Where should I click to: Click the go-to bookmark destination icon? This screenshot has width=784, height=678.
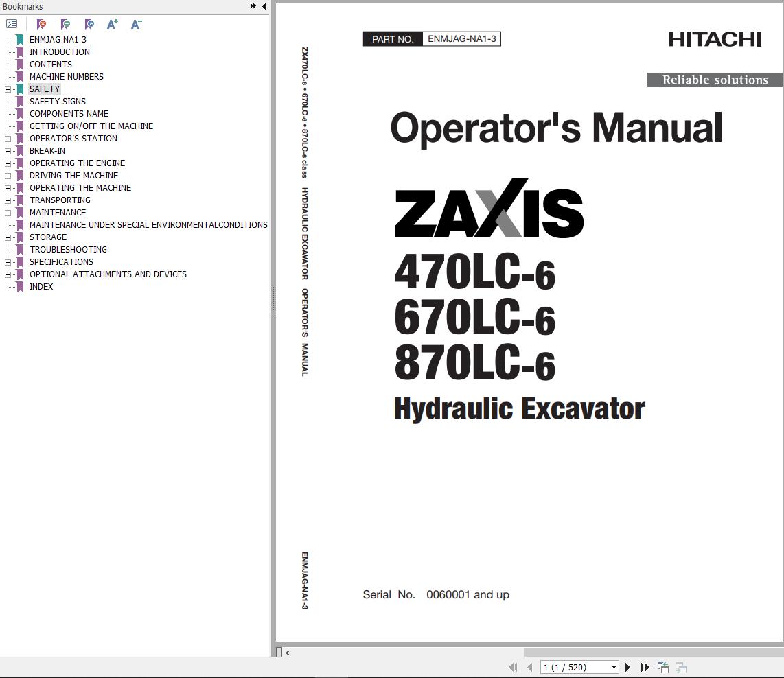[89, 23]
